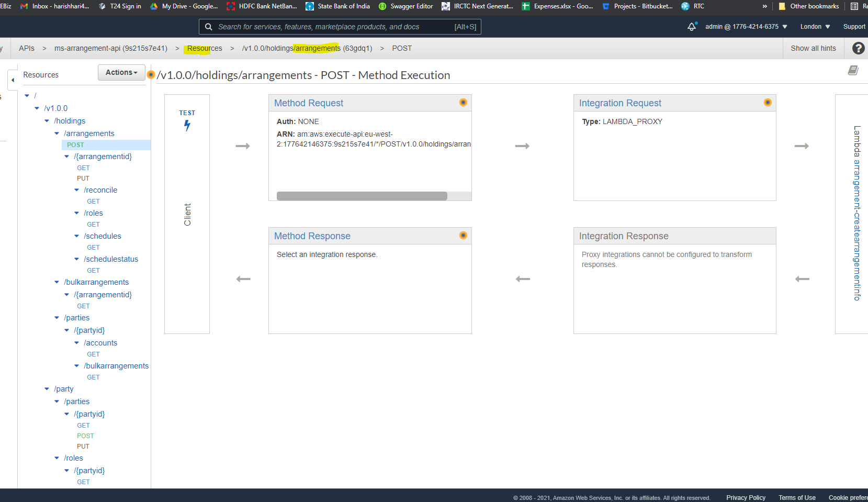Open the London region dropdown
The height and width of the screenshot is (502, 868).
(x=815, y=27)
